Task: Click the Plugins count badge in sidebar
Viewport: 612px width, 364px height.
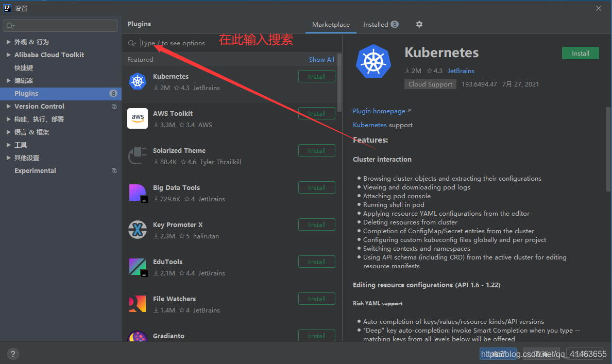Action: pos(113,93)
